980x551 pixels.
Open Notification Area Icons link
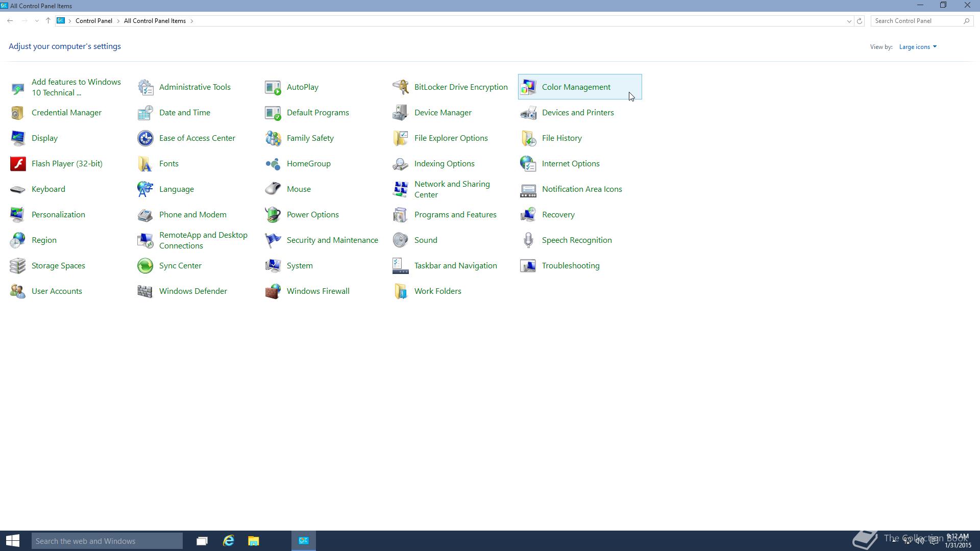point(582,189)
